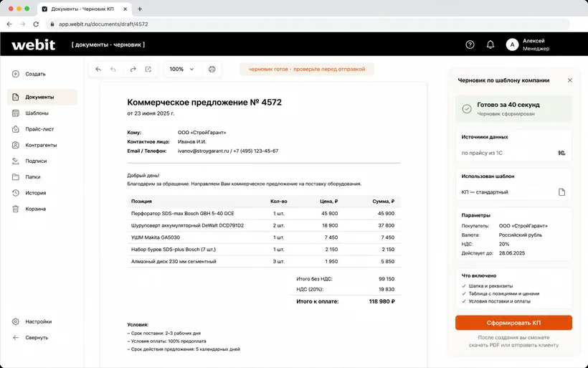Click the orange notice черновик готов
The image size is (588, 368).
pos(306,69)
